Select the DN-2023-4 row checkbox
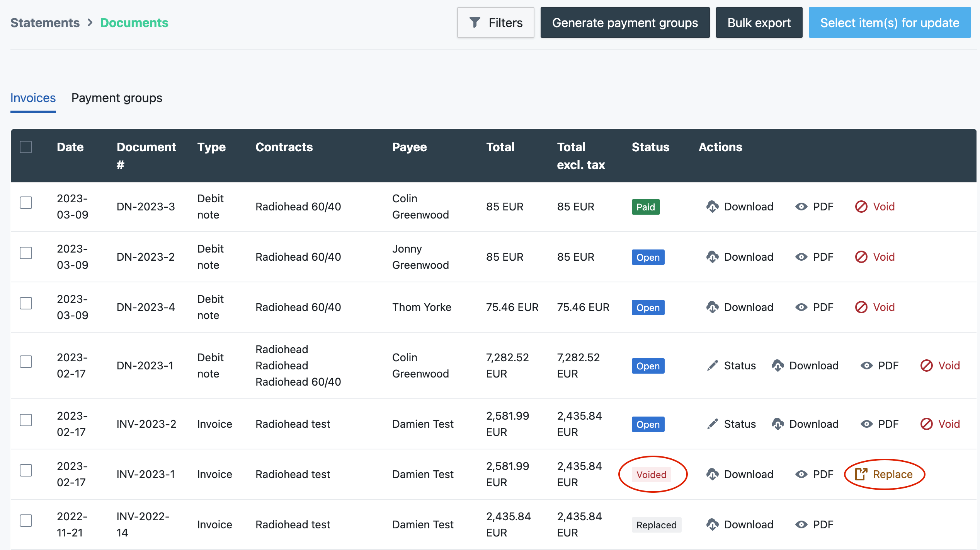Screen dimensions: 980x550 [26, 303]
